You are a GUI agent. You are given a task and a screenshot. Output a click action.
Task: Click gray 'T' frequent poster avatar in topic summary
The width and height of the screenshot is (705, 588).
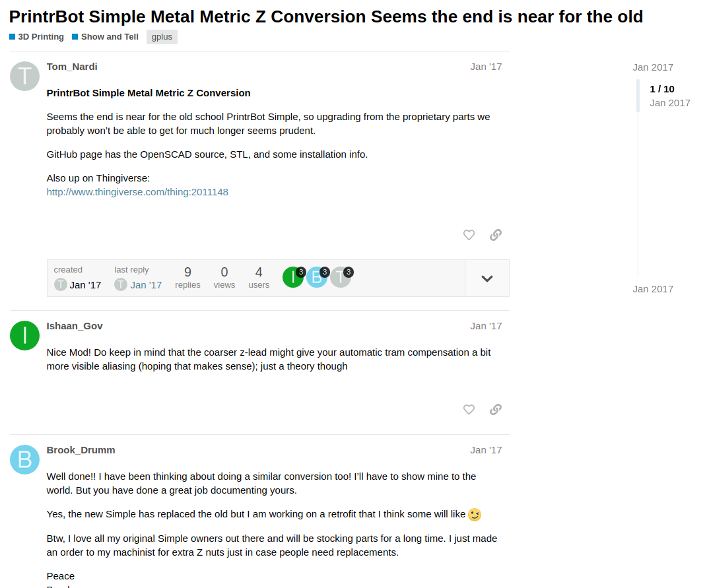click(340, 277)
